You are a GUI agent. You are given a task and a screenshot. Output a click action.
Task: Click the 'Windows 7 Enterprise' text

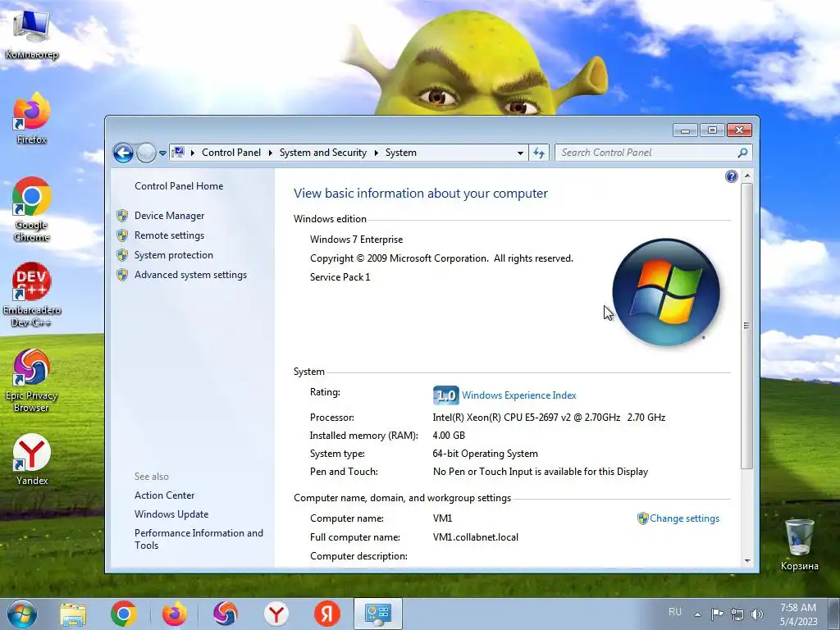click(356, 240)
